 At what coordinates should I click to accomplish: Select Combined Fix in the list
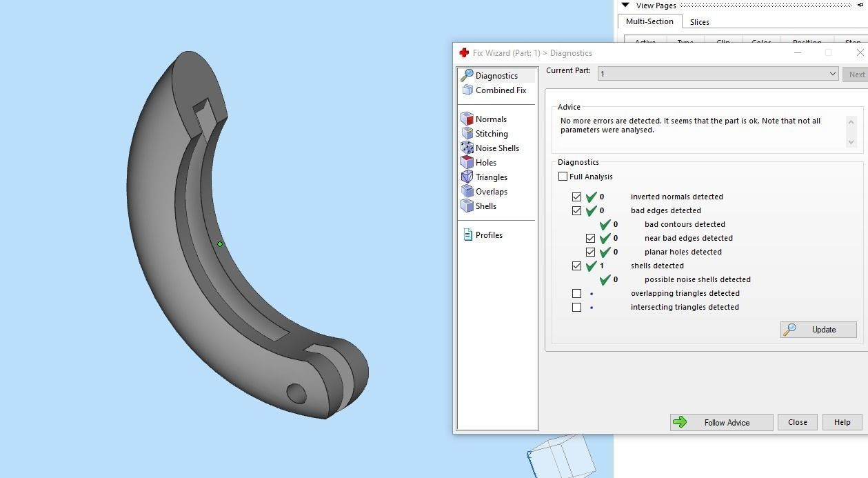click(x=501, y=90)
